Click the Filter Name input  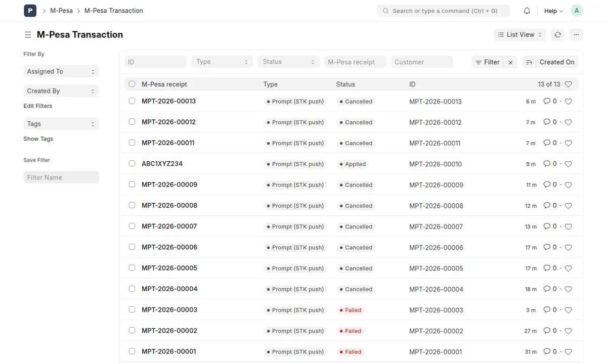(61, 177)
